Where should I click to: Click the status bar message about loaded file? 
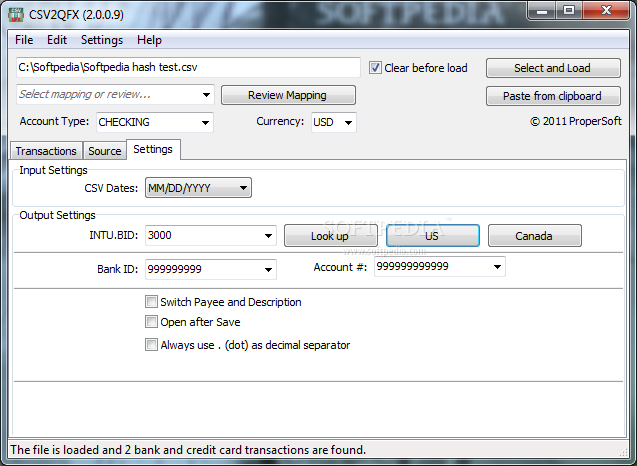point(188,450)
